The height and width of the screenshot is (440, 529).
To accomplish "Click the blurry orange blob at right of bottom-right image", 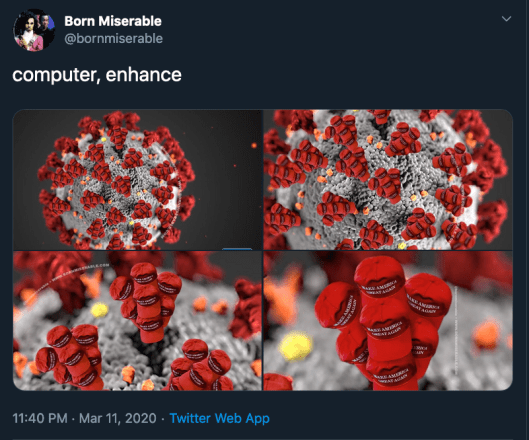I will point(486,335).
